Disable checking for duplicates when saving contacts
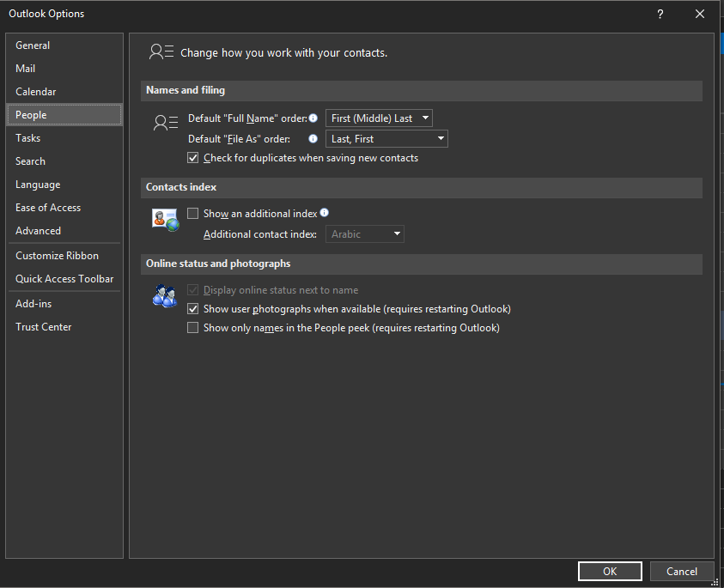724x588 pixels. [193, 158]
